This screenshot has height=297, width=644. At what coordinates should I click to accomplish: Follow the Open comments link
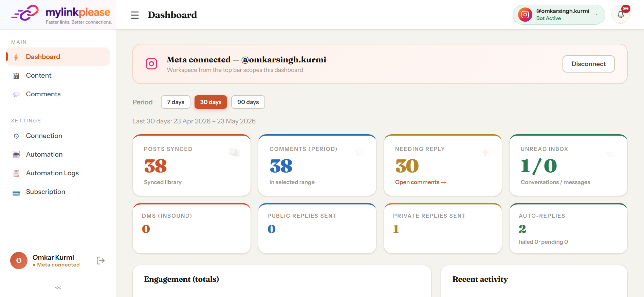click(421, 182)
